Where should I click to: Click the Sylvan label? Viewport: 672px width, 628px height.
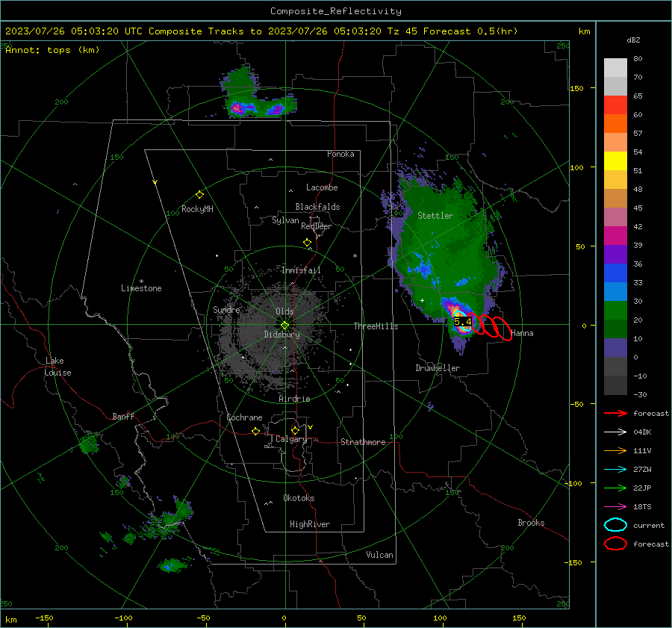(285, 220)
